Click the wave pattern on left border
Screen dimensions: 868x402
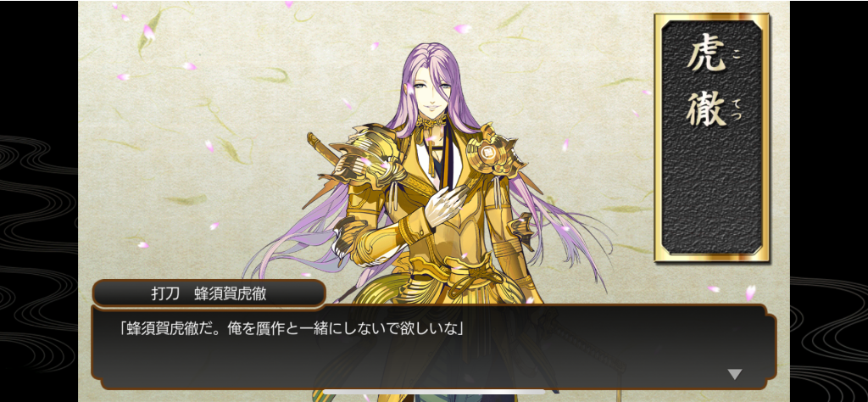tap(38, 249)
